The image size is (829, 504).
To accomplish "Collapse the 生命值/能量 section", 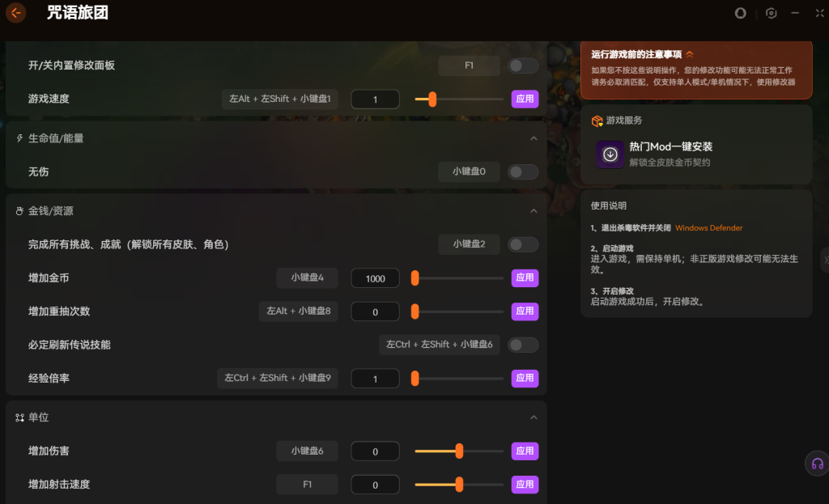I will pos(534,138).
